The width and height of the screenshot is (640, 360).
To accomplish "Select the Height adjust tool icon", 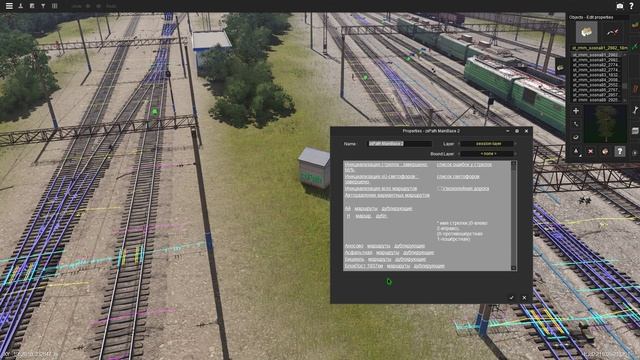I will [576, 151].
